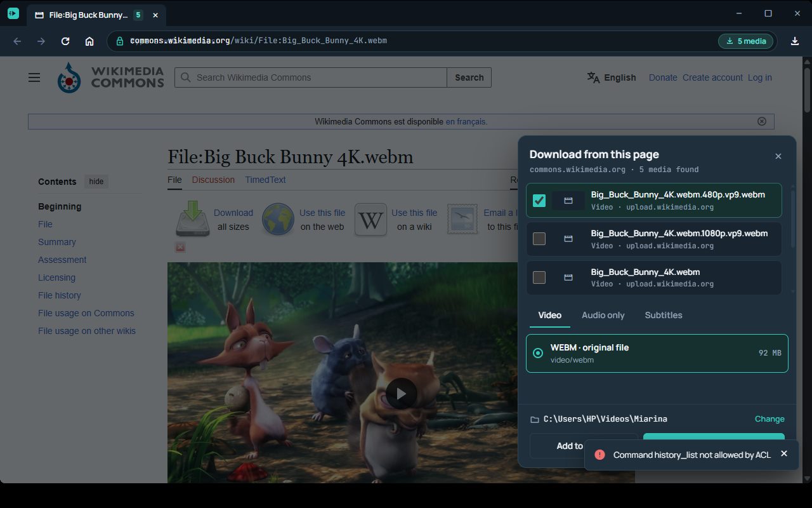Screen dimensions: 812x508
Task: Open the TimedText tab
Action: pyautogui.click(x=265, y=180)
